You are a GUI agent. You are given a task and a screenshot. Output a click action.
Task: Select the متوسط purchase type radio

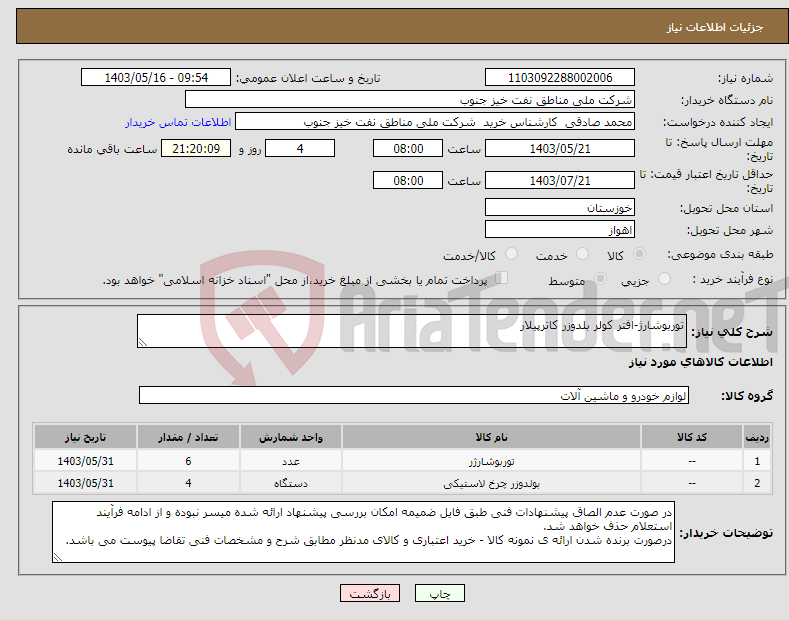coord(600,279)
